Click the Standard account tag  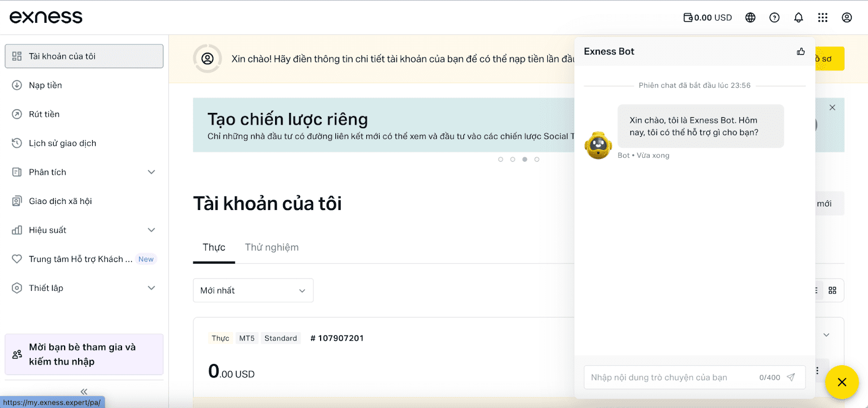coord(280,338)
